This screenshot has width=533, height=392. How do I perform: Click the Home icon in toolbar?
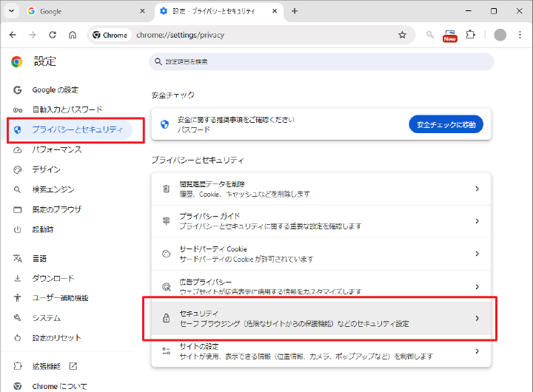pyautogui.click(x=73, y=35)
